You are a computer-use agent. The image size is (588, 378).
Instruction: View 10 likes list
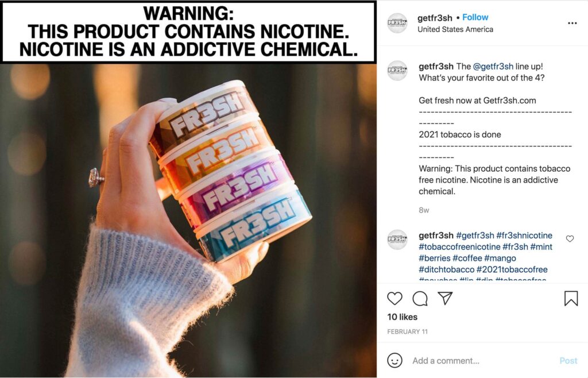402,317
